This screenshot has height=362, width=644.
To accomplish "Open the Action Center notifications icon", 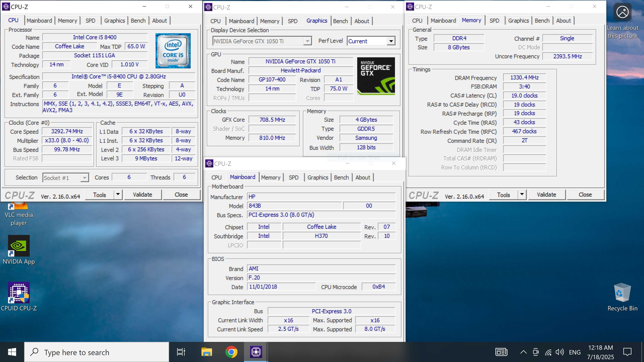I will (x=627, y=352).
